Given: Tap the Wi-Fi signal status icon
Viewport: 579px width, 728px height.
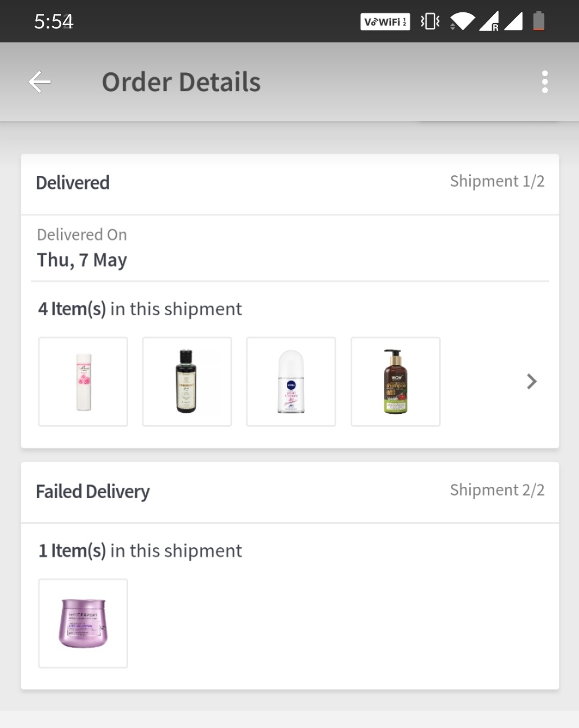Looking at the screenshot, I should 462,21.
